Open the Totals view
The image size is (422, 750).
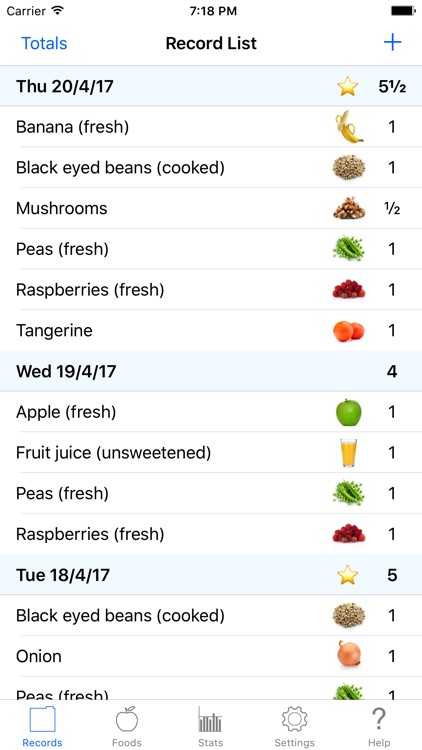pos(44,44)
